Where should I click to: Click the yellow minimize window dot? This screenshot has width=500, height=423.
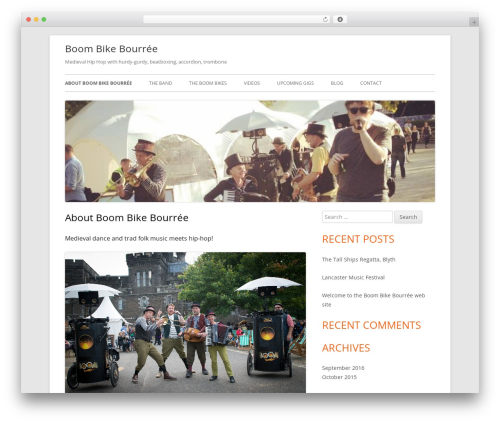click(x=36, y=20)
